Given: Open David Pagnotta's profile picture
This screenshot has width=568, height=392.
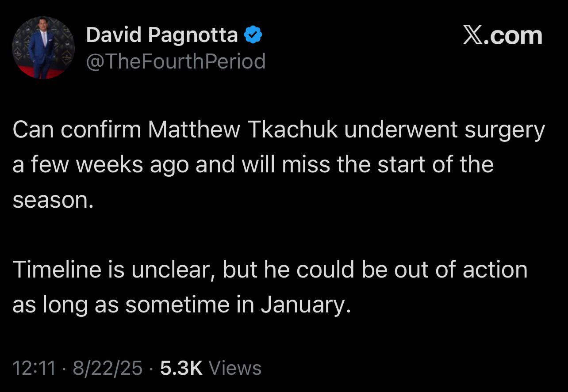Looking at the screenshot, I should (x=43, y=48).
